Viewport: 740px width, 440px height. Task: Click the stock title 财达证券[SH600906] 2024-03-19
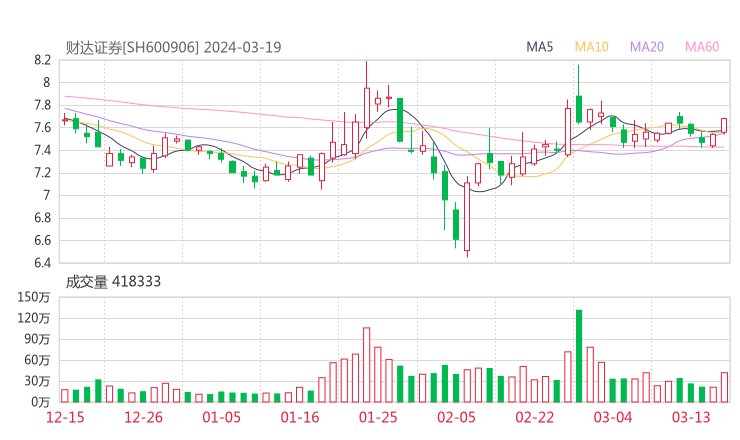173,47
